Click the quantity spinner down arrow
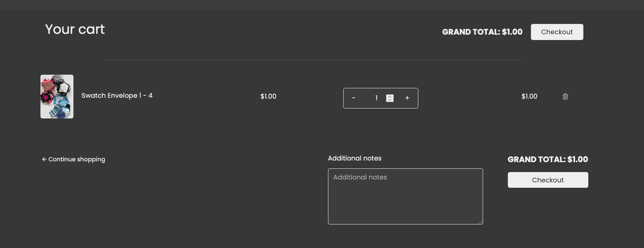Viewport: 644px width, 248px height. pos(390,100)
